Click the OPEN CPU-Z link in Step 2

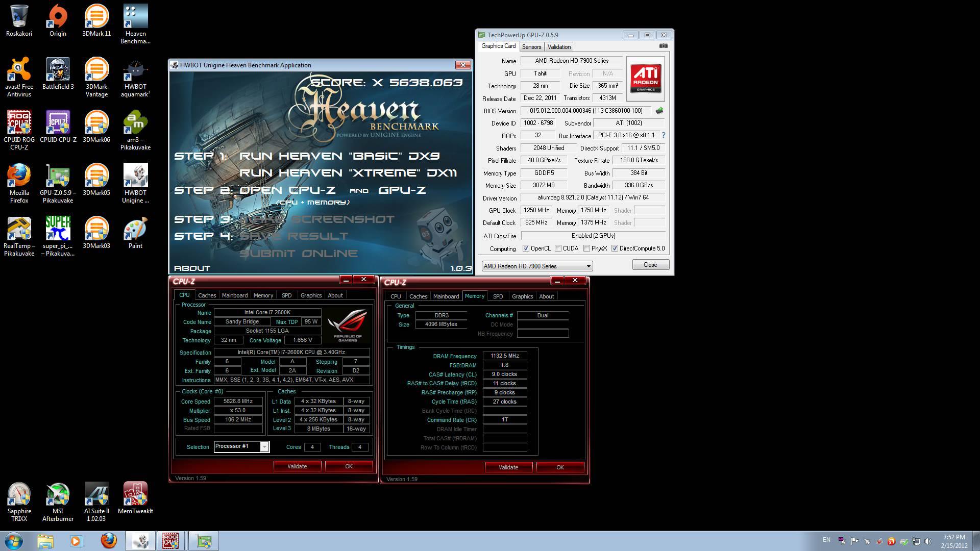coord(287,190)
